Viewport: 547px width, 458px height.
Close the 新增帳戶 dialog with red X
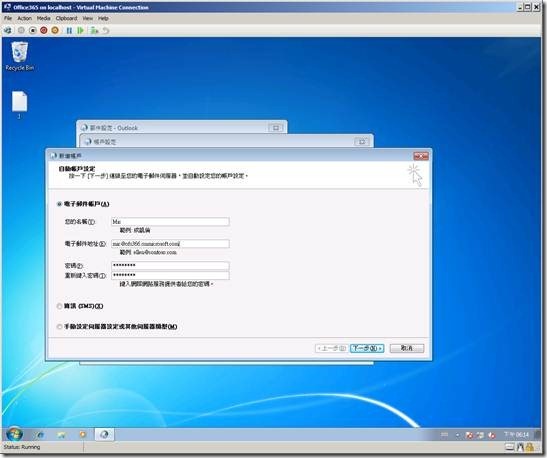(421, 156)
